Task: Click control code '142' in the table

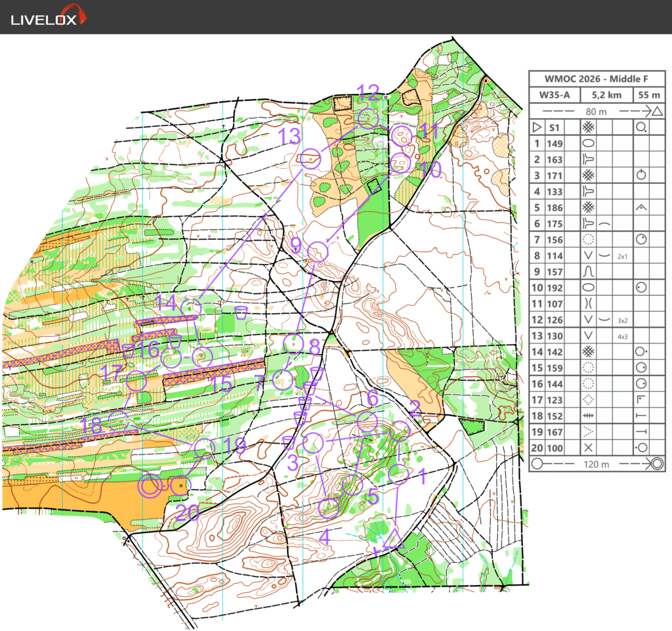Action: [555, 352]
